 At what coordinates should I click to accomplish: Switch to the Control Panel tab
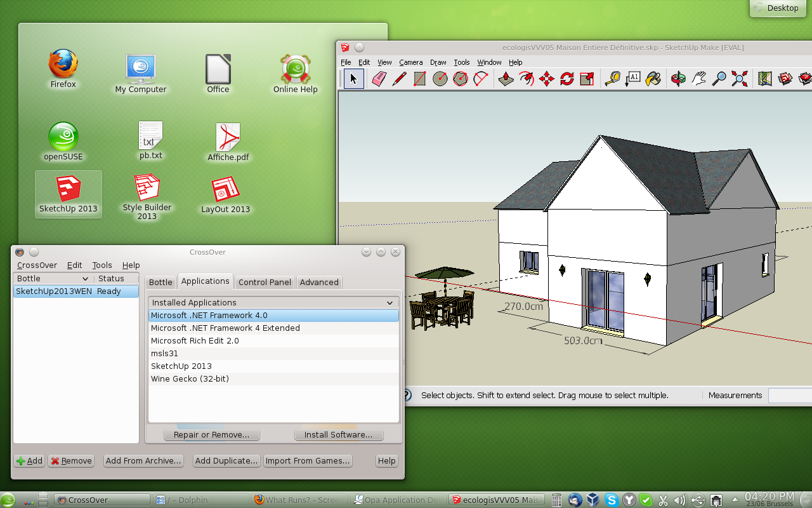[265, 282]
